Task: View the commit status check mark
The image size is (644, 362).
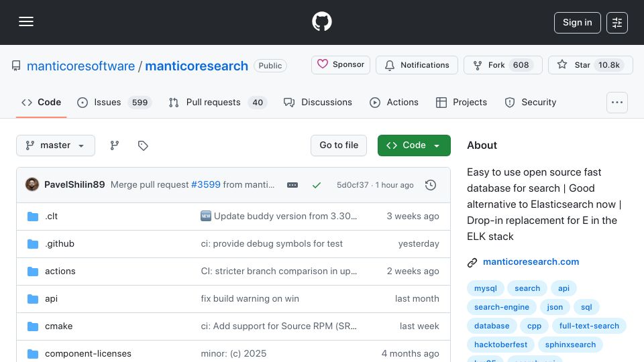Action: pos(316,185)
